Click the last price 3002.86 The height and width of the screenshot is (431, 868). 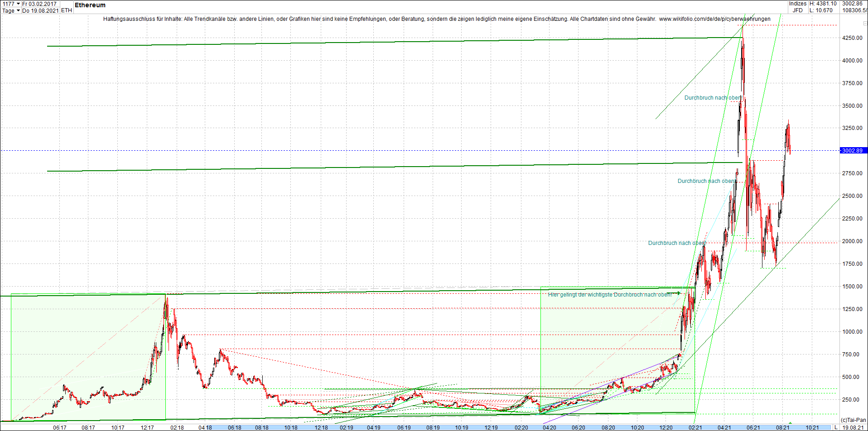tap(852, 4)
